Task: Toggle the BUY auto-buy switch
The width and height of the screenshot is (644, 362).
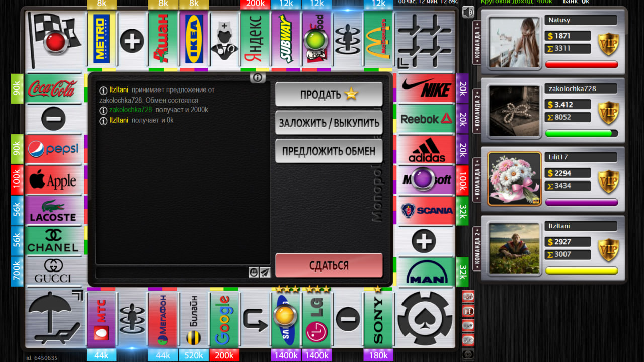Action: tap(468, 325)
